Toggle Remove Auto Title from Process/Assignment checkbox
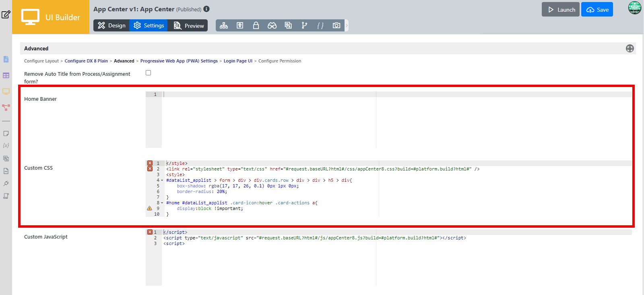This screenshot has width=644, height=295. (148, 73)
